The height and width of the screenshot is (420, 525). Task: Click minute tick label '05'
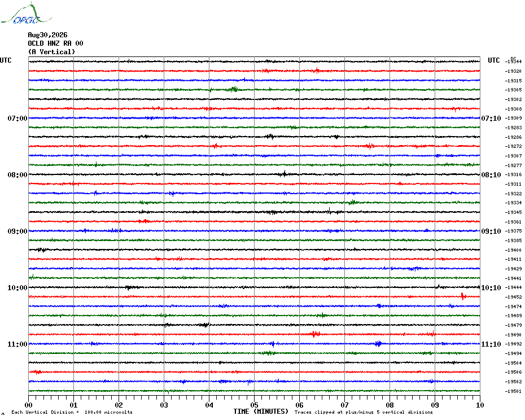tap(255, 405)
